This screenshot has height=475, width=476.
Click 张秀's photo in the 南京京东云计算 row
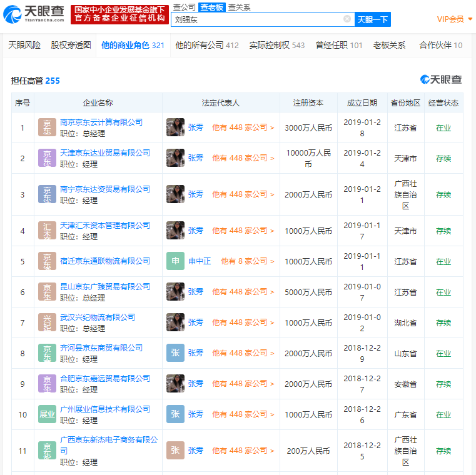[x=175, y=127]
